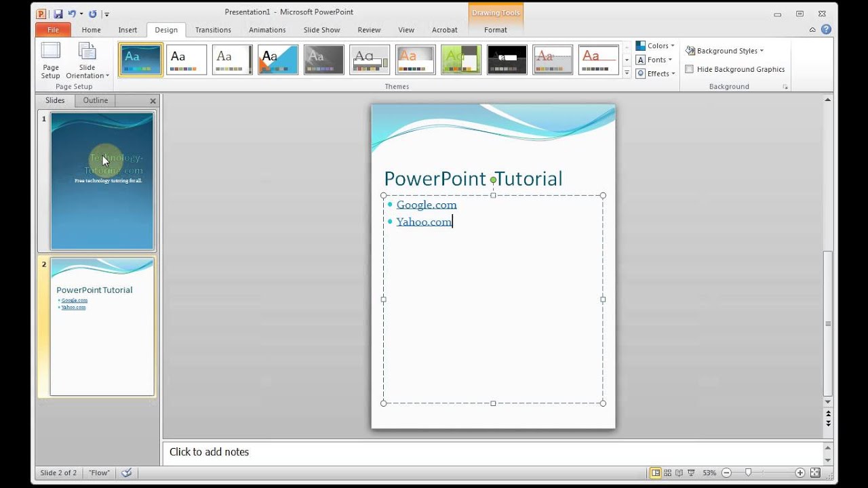Click the 53% zoom level button
This screenshot has width=868, height=488.
pos(709,473)
